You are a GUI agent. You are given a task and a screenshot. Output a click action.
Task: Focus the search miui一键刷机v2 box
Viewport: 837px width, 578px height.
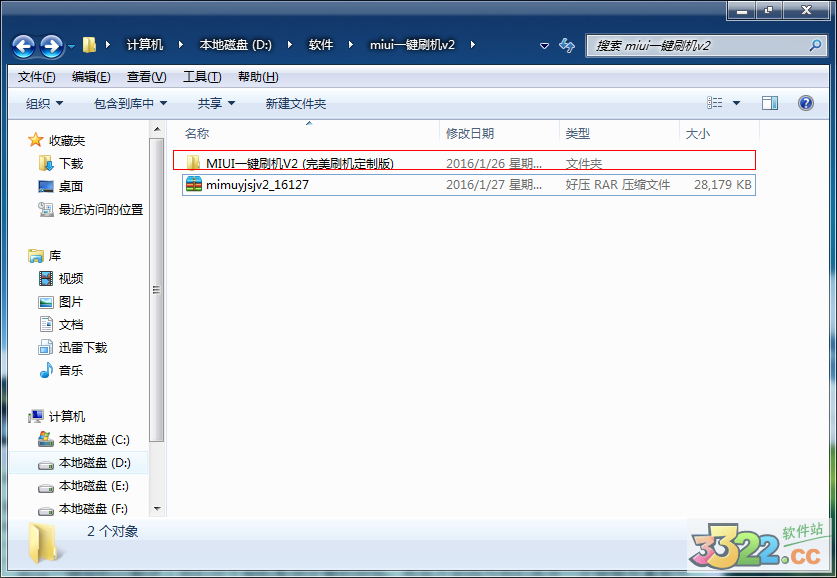pyautogui.click(x=705, y=45)
